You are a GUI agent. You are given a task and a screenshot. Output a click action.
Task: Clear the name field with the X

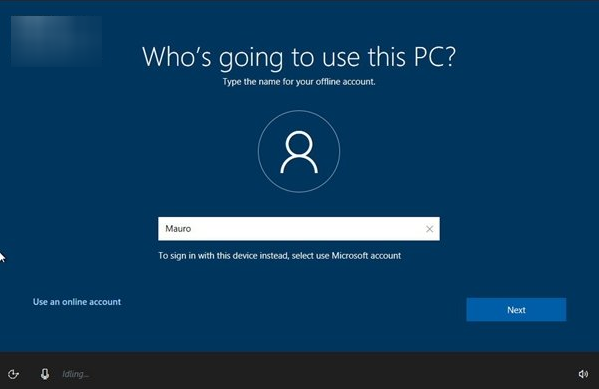(x=429, y=229)
